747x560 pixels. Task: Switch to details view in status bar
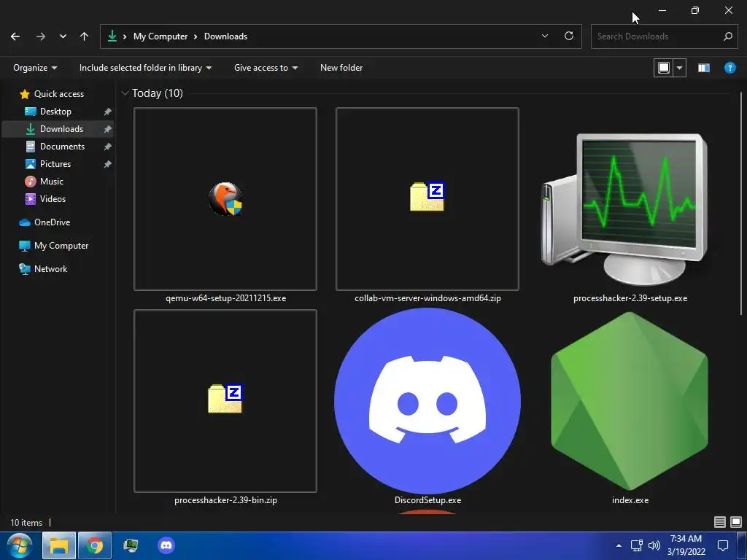pyautogui.click(x=720, y=522)
